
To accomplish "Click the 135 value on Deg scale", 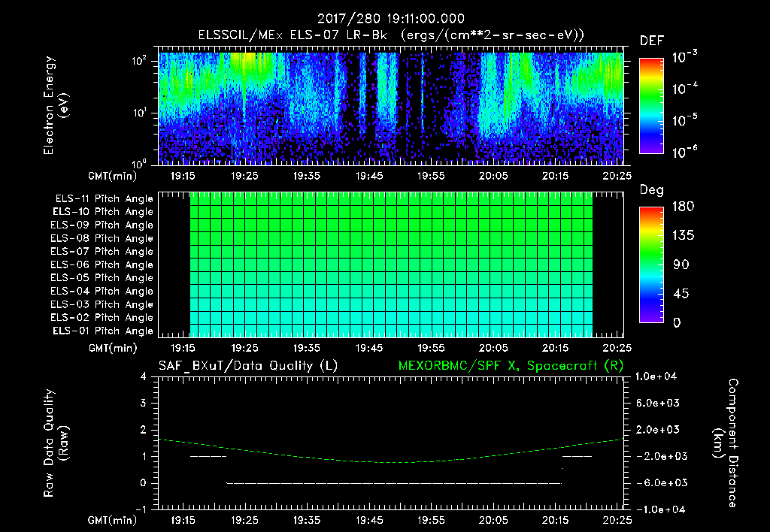I will (683, 235).
